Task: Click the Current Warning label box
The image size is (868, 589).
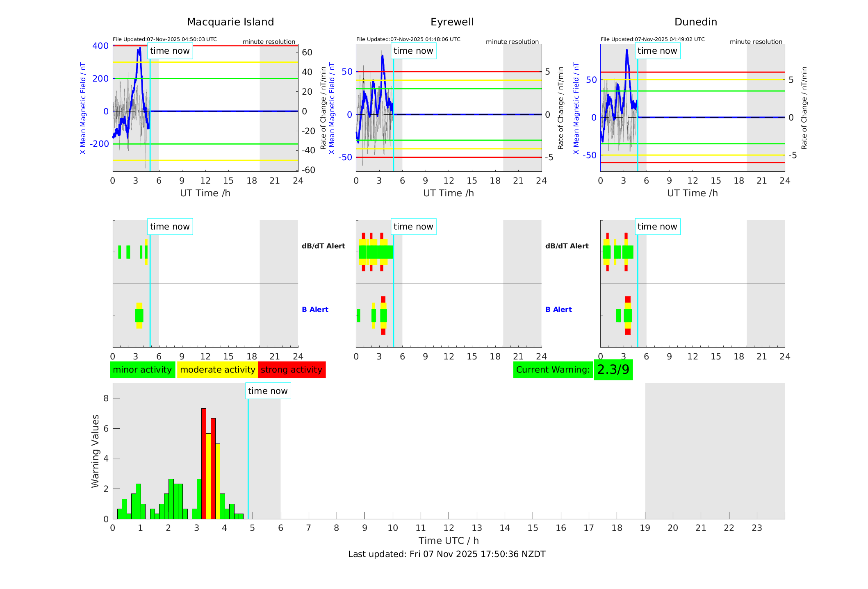Action: [x=553, y=370]
